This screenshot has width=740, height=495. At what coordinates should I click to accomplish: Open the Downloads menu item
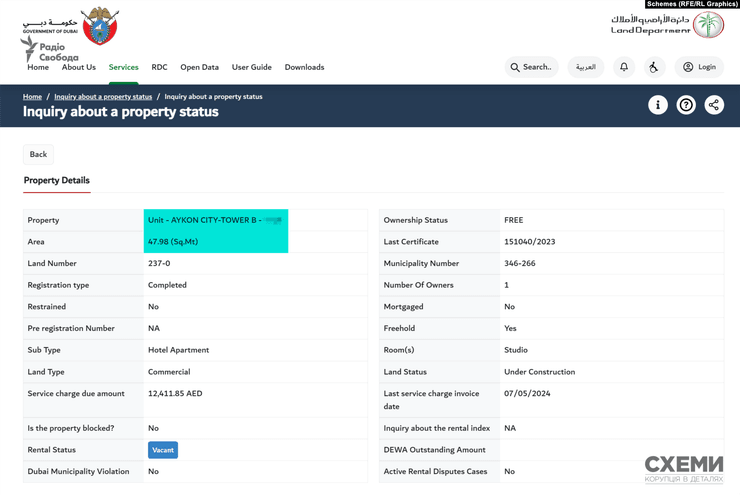tap(304, 67)
